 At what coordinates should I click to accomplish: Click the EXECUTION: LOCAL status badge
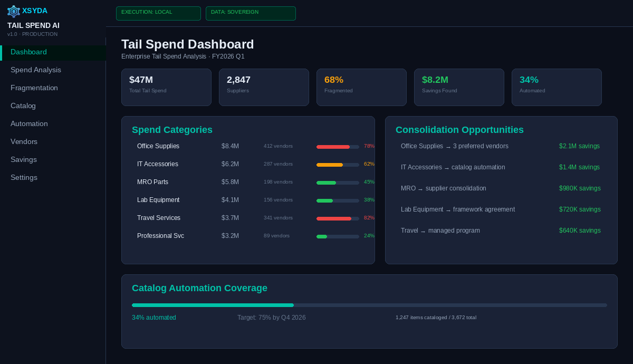158,13
